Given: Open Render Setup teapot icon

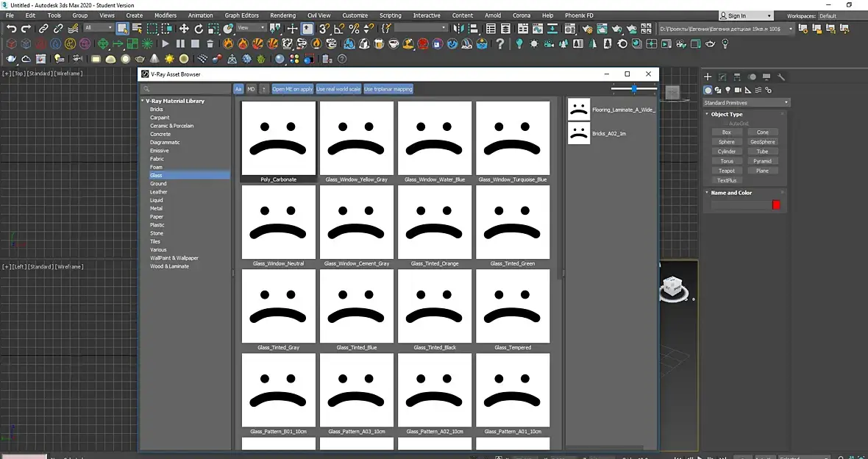Looking at the screenshot, I should pyautogui.click(x=587, y=28).
